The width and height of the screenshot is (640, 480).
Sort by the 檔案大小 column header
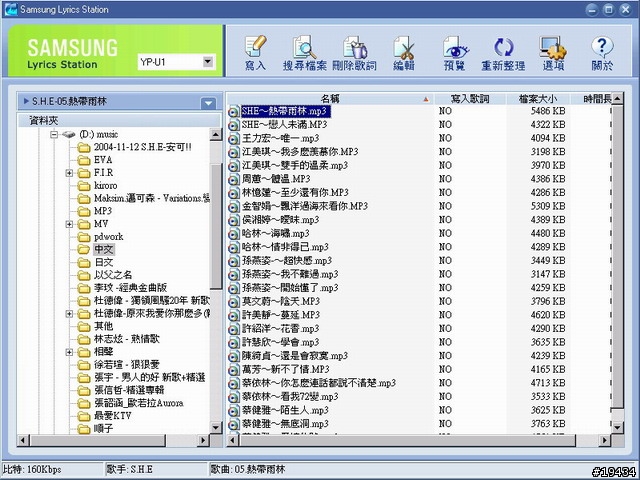pyautogui.click(x=538, y=99)
